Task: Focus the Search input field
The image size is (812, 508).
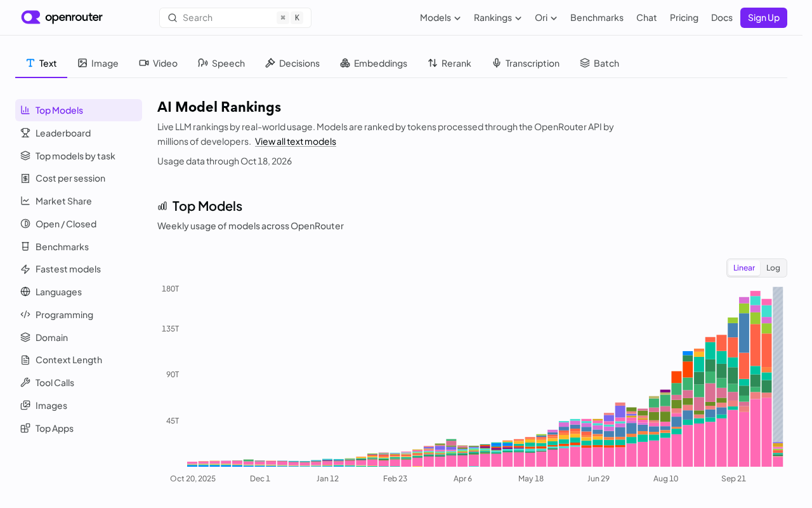Action: pos(235,18)
